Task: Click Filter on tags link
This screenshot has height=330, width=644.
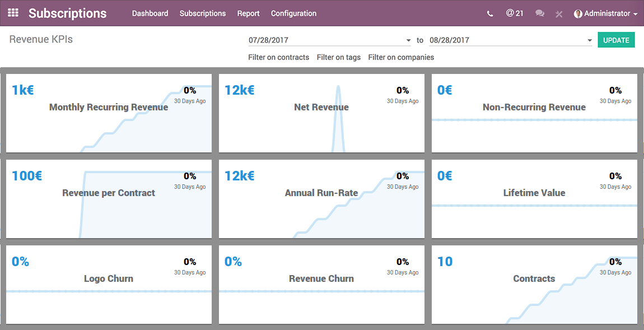Action: pos(338,57)
